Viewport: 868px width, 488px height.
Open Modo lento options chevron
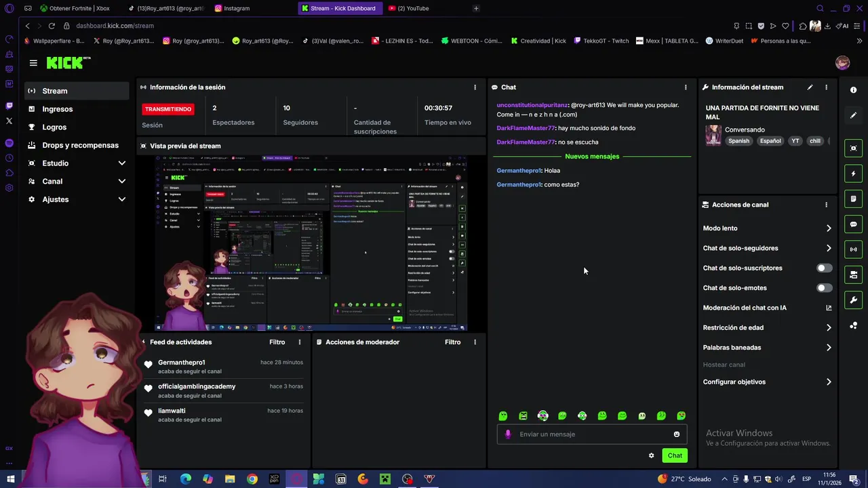click(x=829, y=228)
